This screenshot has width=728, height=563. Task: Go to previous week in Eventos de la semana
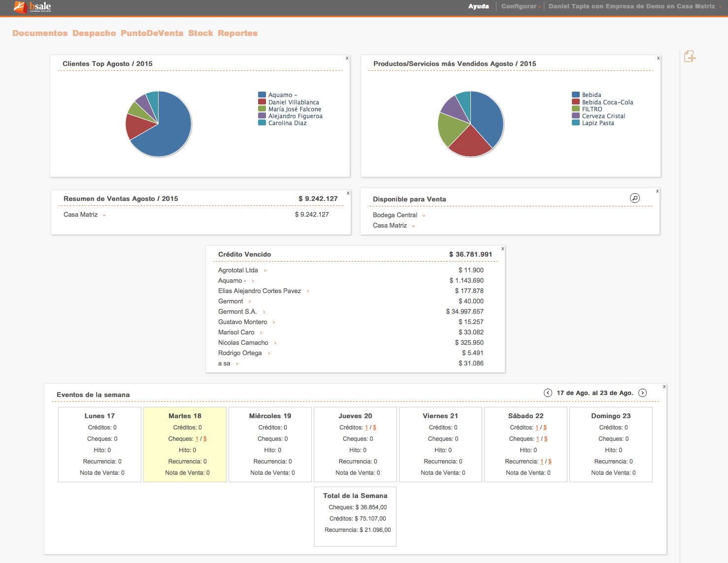pos(548,393)
